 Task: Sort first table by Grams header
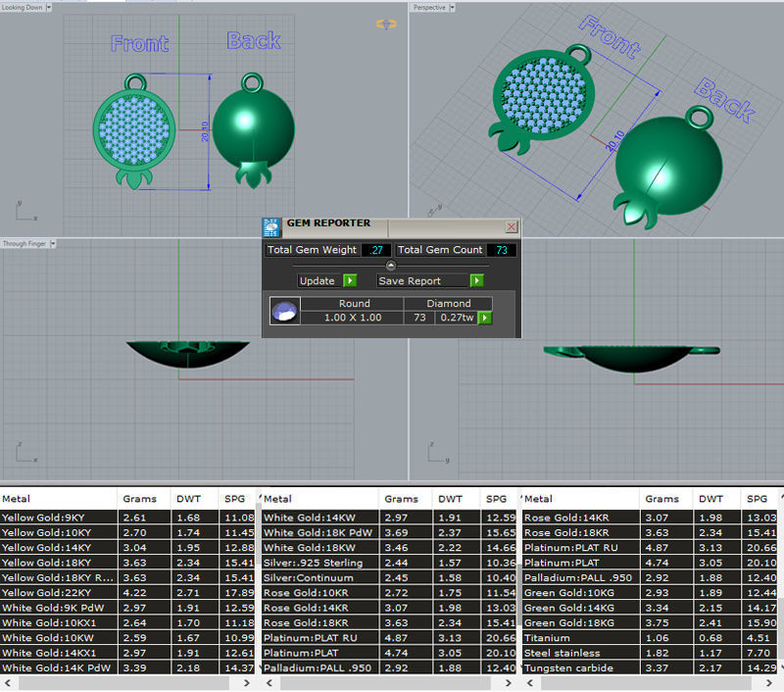(144, 499)
